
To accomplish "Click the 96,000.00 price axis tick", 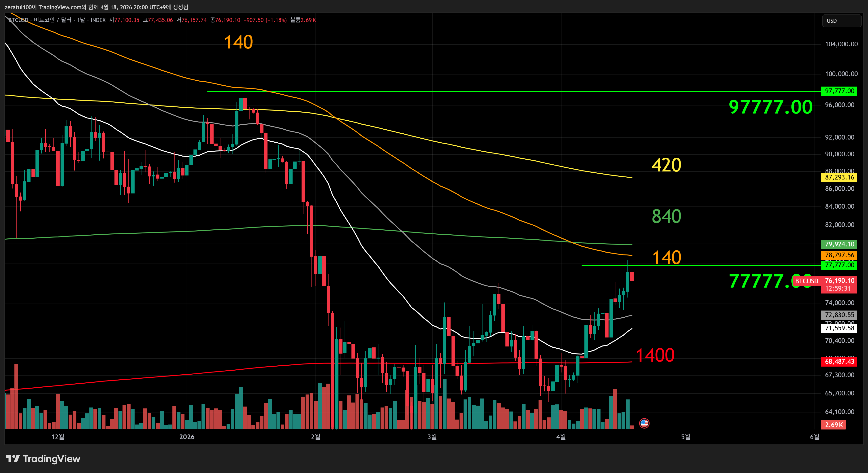I will pyautogui.click(x=839, y=105).
